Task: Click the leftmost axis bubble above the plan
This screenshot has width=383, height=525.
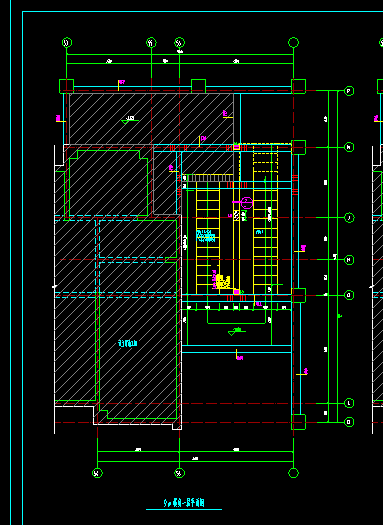Action: (67, 43)
